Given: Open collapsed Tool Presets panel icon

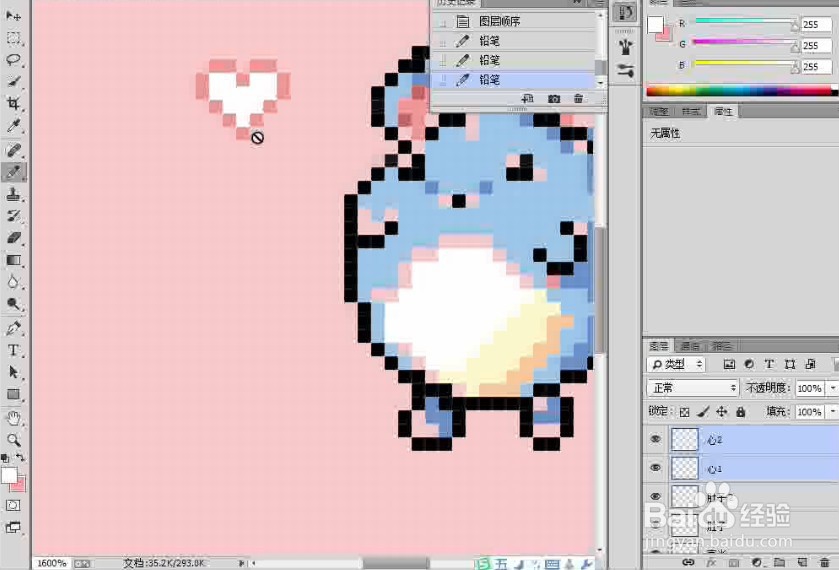Looking at the screenshot, I should pyautogui.click(x=624, y=70).
